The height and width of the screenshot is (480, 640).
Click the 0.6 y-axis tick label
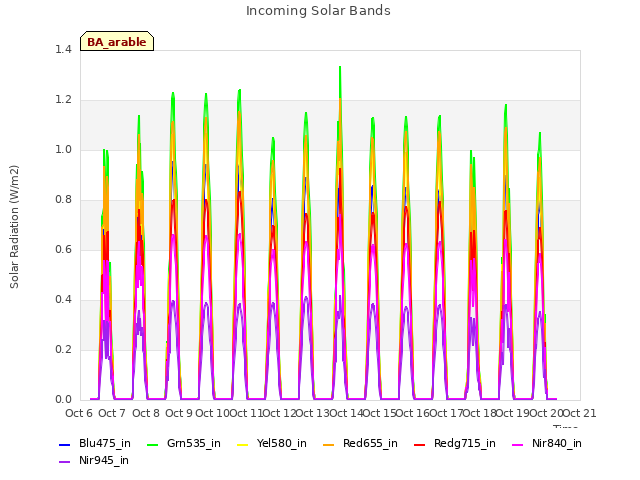(x=63, y=249)
